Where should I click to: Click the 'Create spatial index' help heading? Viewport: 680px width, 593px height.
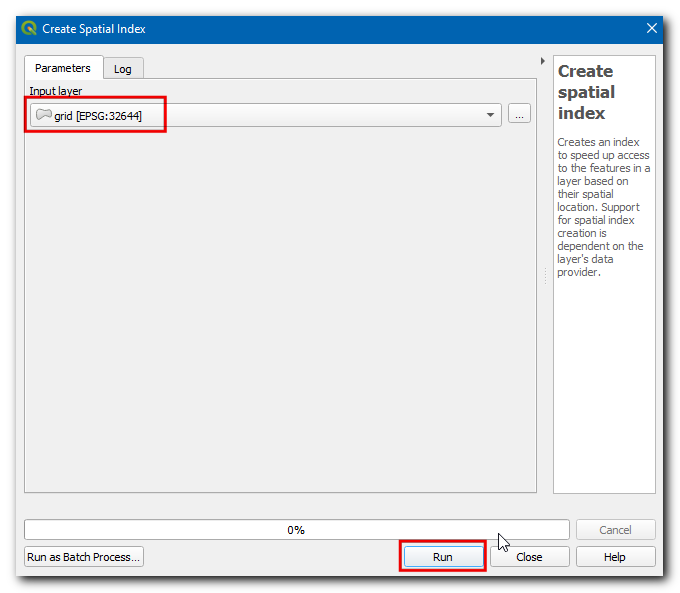(x=586, y=92)
